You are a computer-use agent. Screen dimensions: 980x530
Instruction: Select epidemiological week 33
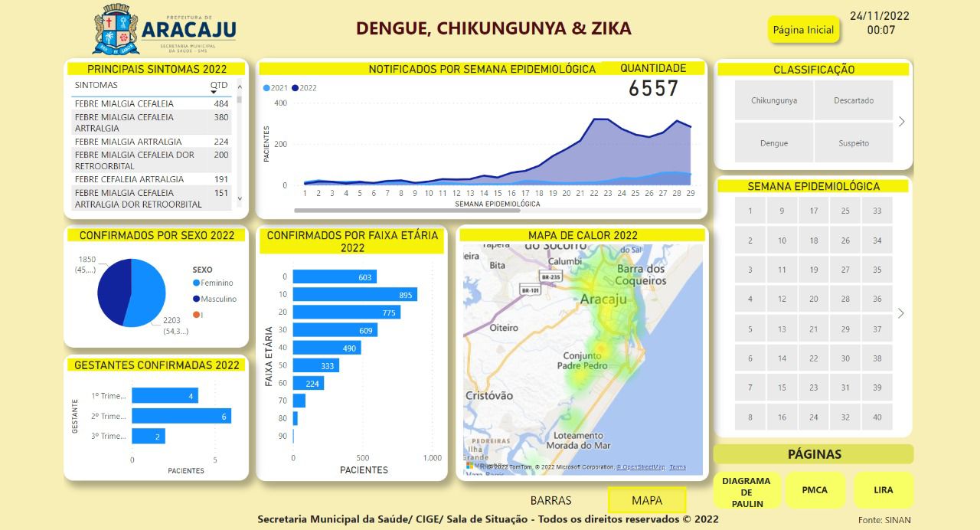click(877, 211)
